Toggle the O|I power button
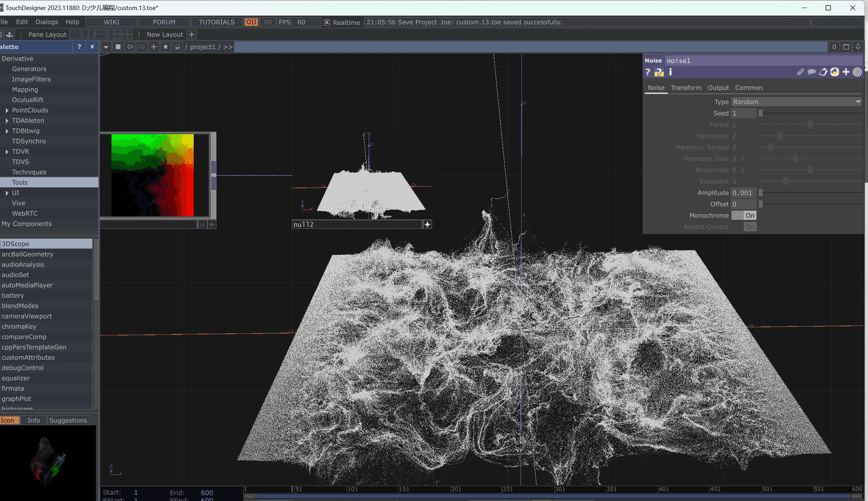 click(251, 22)
